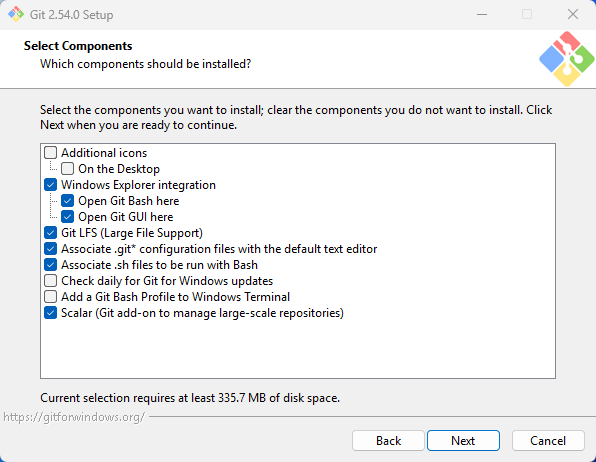Uncheck the Scalar add-on component

(51, 313)
